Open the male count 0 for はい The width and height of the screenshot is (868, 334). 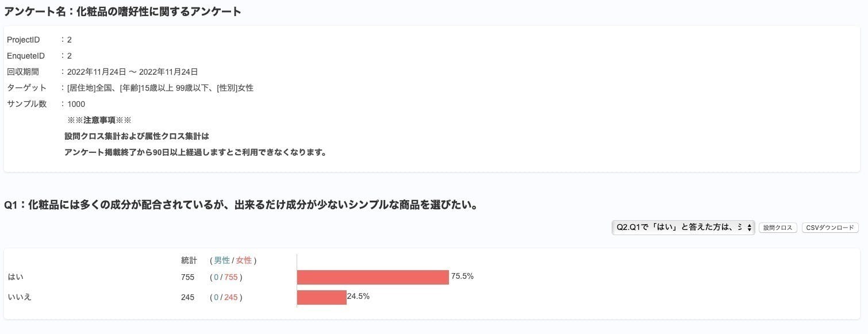coord(217,277)
